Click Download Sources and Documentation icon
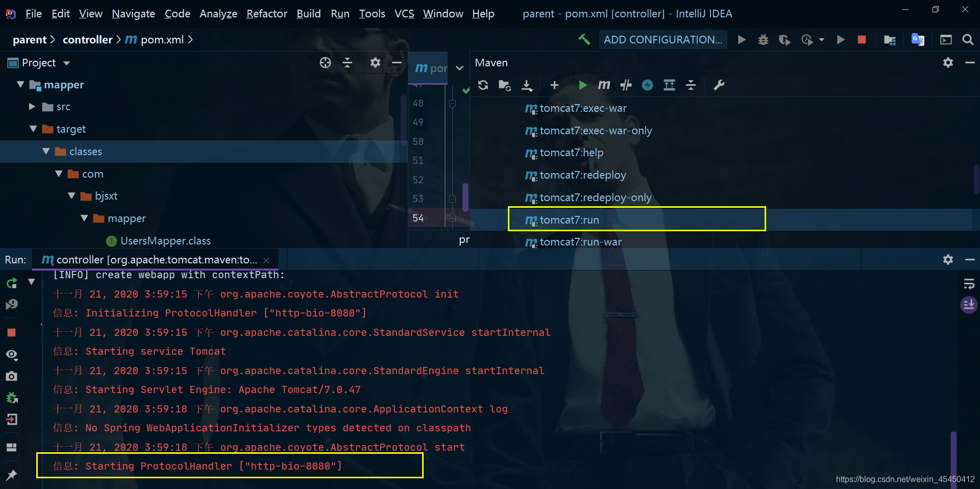The height and width of the screenshot is (489, 980). tap(527, 85)
